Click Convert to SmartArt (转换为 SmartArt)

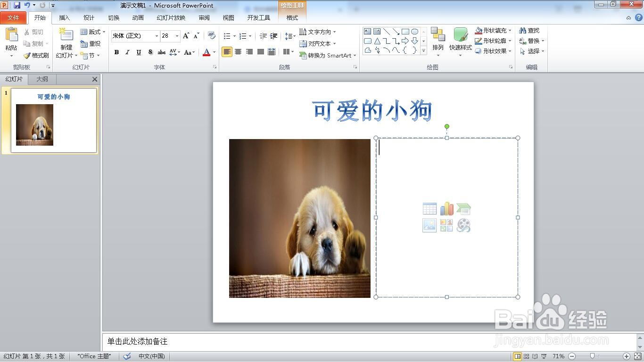pos(328,56)
